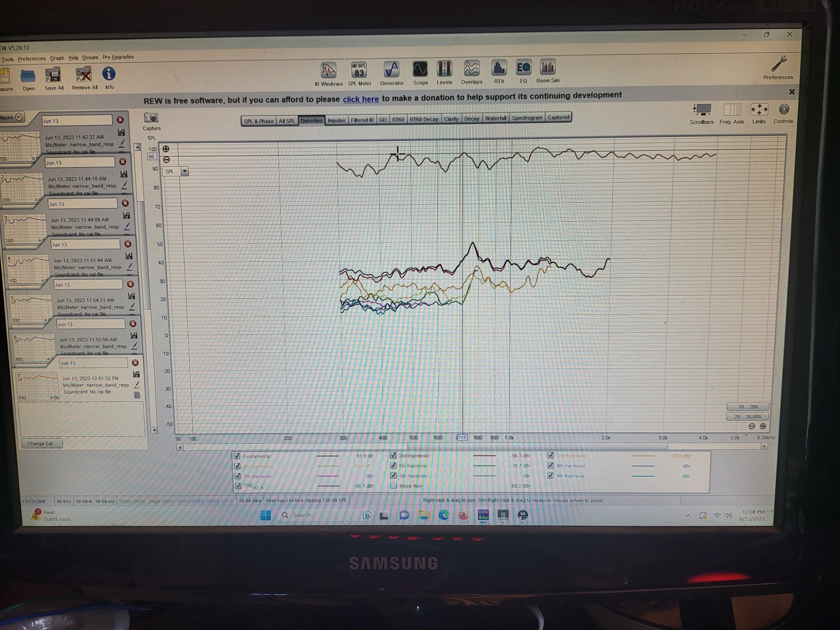Toggle the 2nd Harmonic checkbox
Viewport: 840px width, 630px height.
point(393,455)
